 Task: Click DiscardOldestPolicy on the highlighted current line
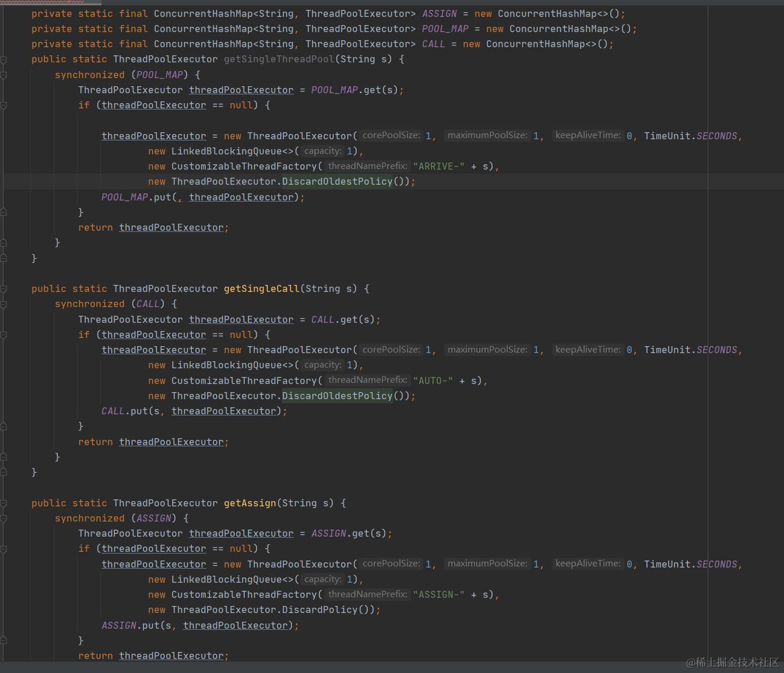click(x=337, y=182)
